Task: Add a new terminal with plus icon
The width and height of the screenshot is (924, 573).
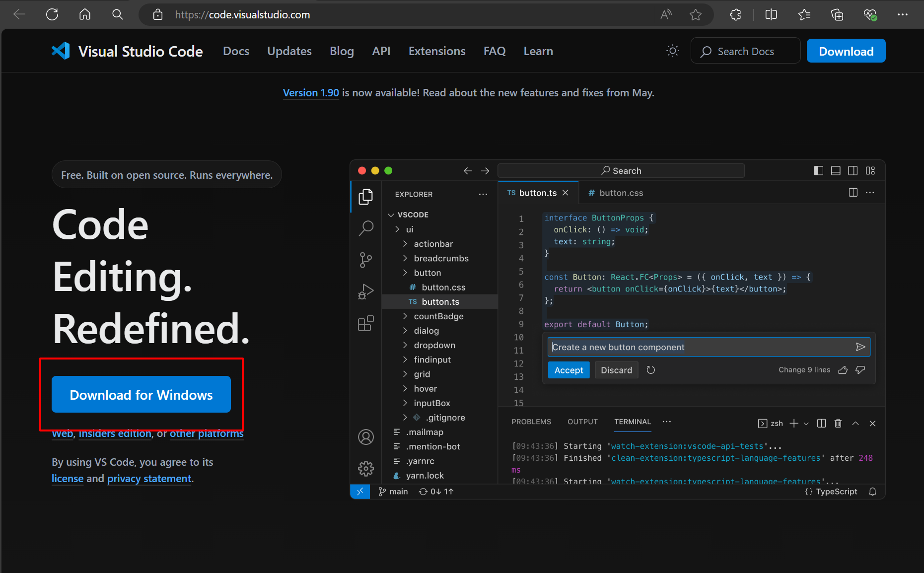Action: (794, 423)
